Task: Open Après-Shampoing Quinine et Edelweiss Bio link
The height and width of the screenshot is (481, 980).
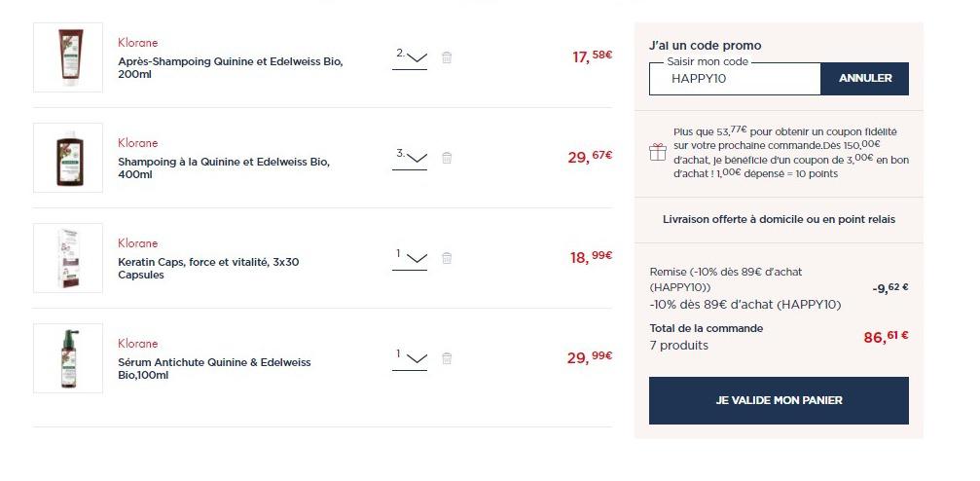Action: coord(231,68)
